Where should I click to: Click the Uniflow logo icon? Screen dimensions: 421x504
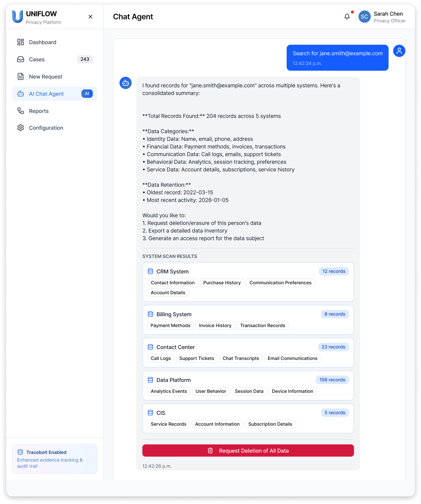click(x=18, y=17)
